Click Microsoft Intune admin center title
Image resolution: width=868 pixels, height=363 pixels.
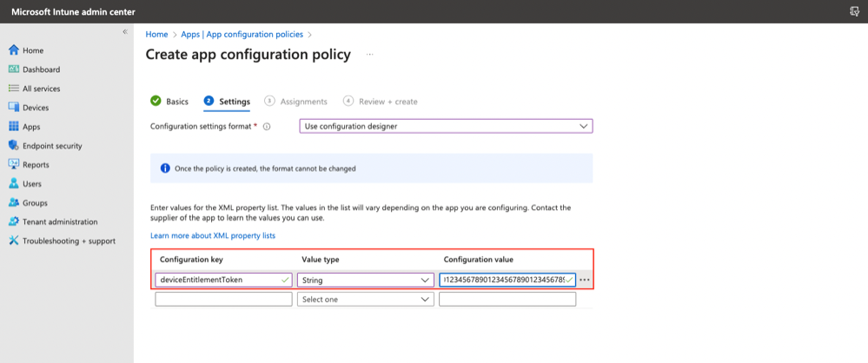(73, 11)
